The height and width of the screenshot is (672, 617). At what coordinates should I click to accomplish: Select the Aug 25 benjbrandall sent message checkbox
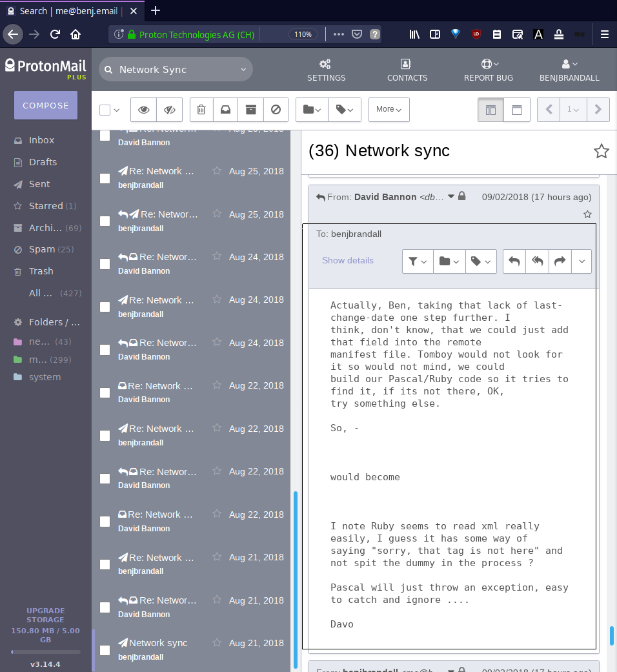tap(105, 178)
